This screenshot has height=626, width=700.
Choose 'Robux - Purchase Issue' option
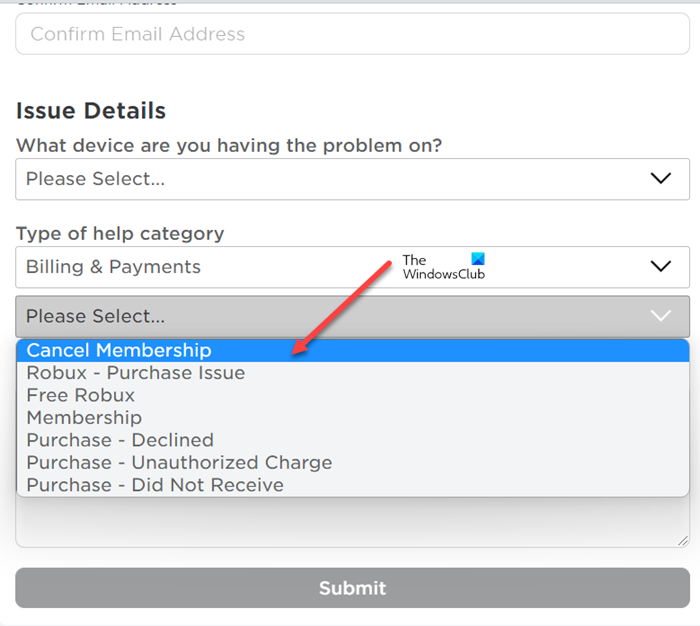135,373
